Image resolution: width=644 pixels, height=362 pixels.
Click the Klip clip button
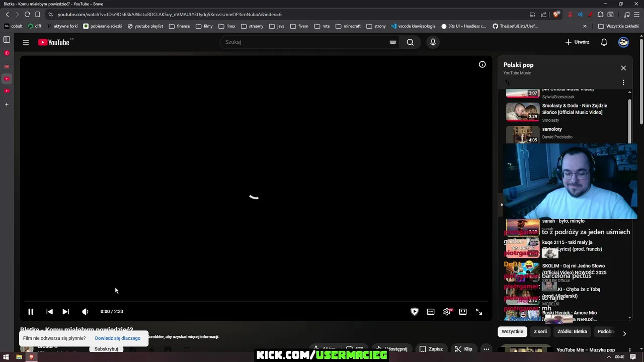pos(463,349)
